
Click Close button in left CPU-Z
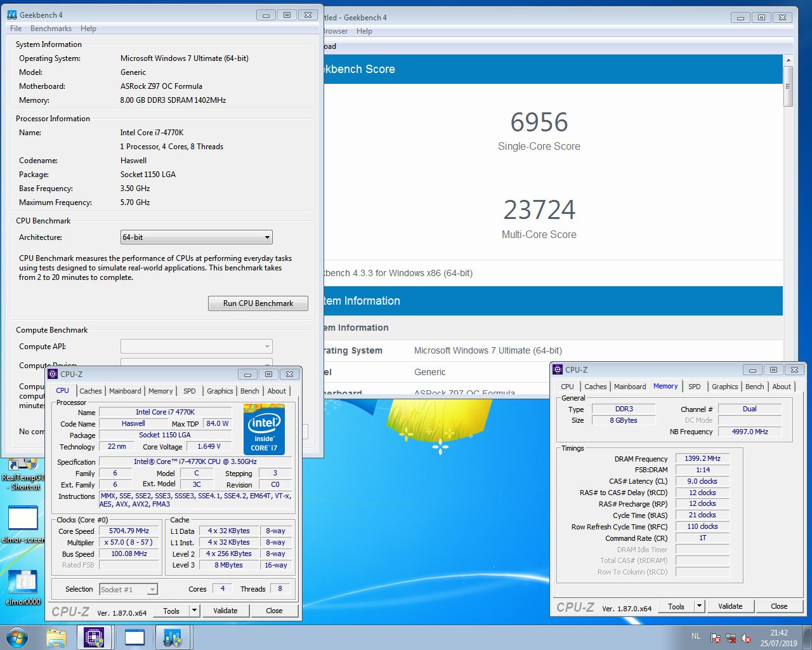(274, 611)
